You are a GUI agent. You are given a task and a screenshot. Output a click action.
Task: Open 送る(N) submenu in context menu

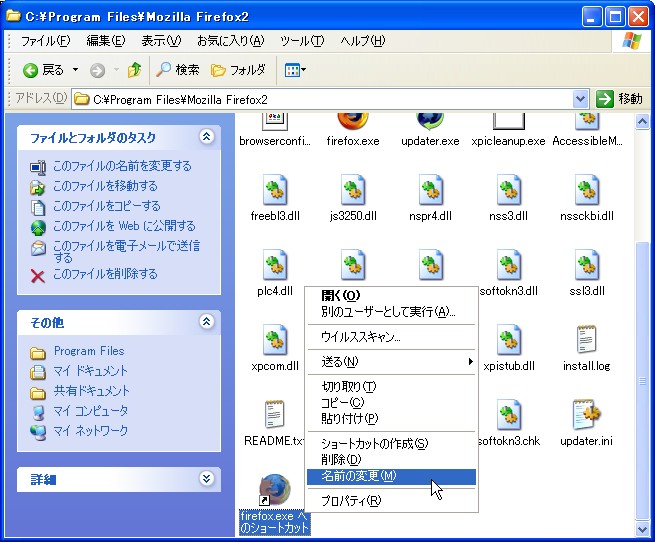[391, 361]
